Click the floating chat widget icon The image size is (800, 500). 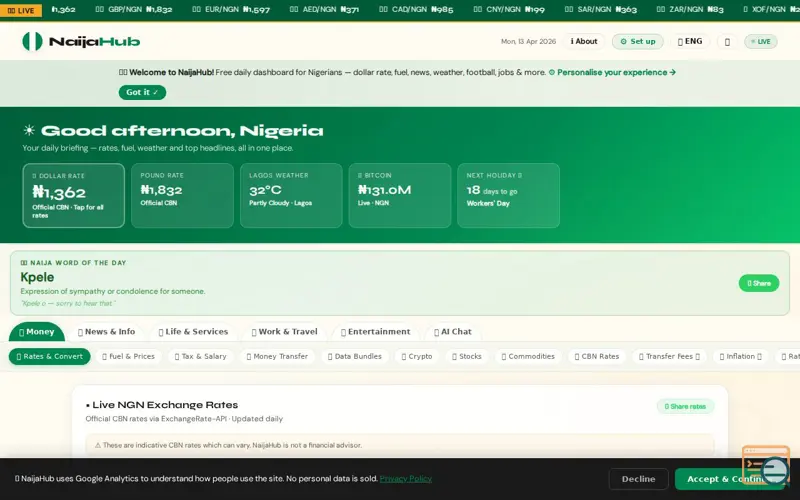click(x=766, y=465)
